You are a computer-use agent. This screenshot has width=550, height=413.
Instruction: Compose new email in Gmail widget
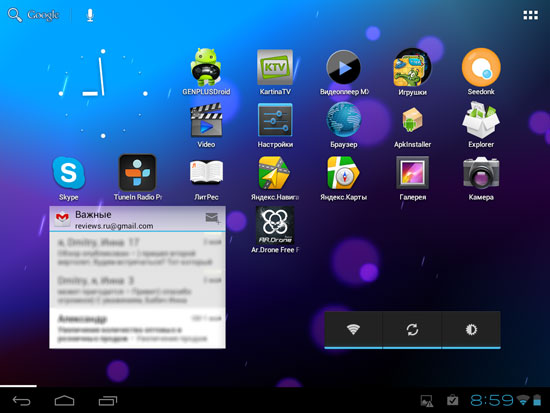click(212, 218)
